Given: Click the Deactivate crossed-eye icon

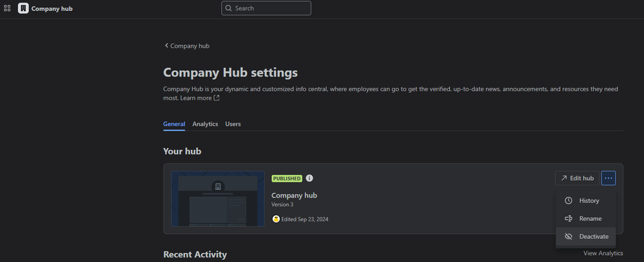Looking at the screenshot, I should [569, 237].
